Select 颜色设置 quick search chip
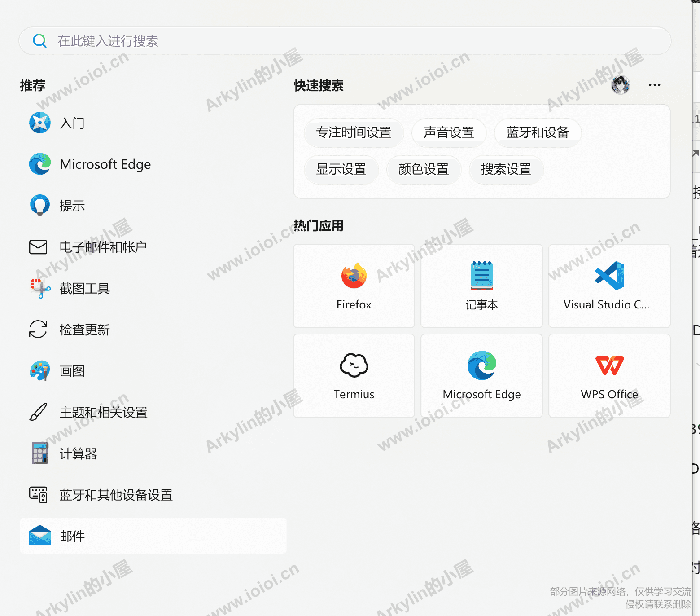 [x=424, y=169]
